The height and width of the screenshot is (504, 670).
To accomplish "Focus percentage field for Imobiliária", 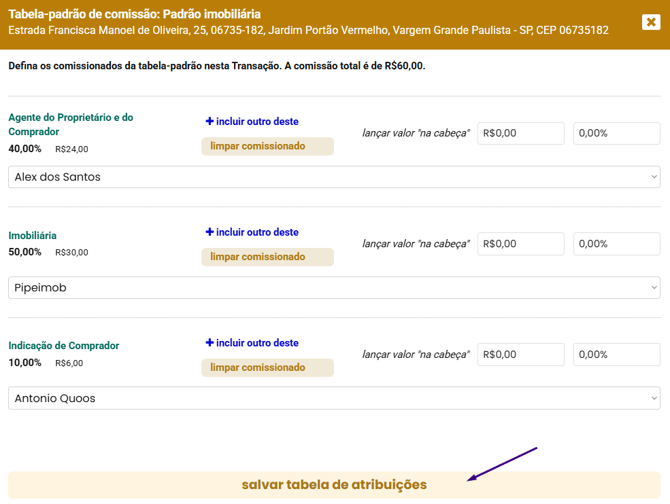I will pyautogui.click(x=615, y=243).
